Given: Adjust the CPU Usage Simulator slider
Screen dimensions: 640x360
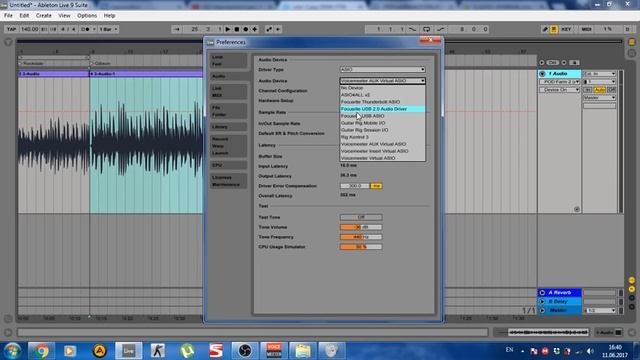Looking at the screenshot, I should coord(361,247).
